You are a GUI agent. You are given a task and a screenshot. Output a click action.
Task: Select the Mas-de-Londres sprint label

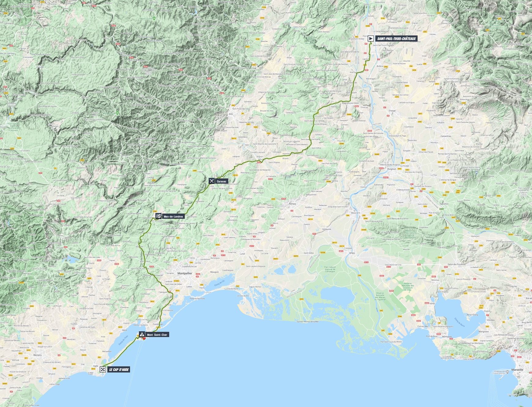pos(173,217)
